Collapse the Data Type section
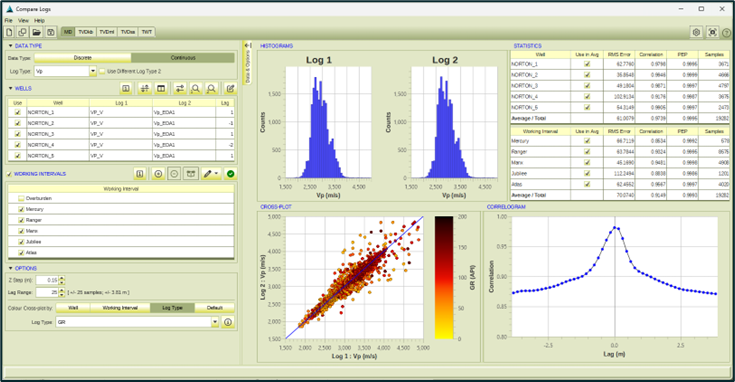This screenshot has height=382, width=735. [x=10, y=46]
